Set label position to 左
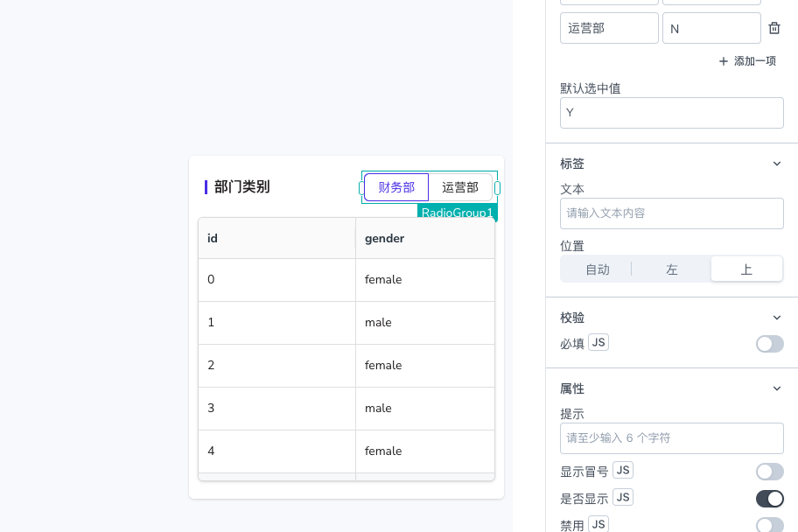Viewport: 798px width, 532px height. 672,269
